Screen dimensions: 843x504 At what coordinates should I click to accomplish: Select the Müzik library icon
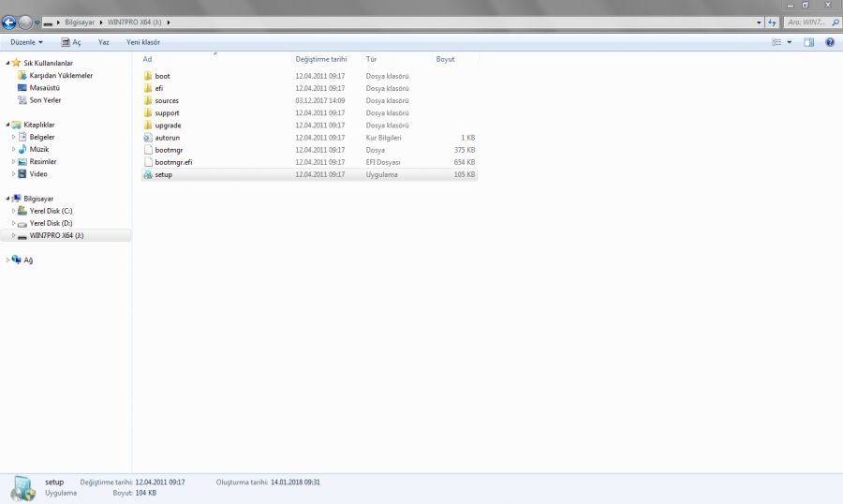22,149
